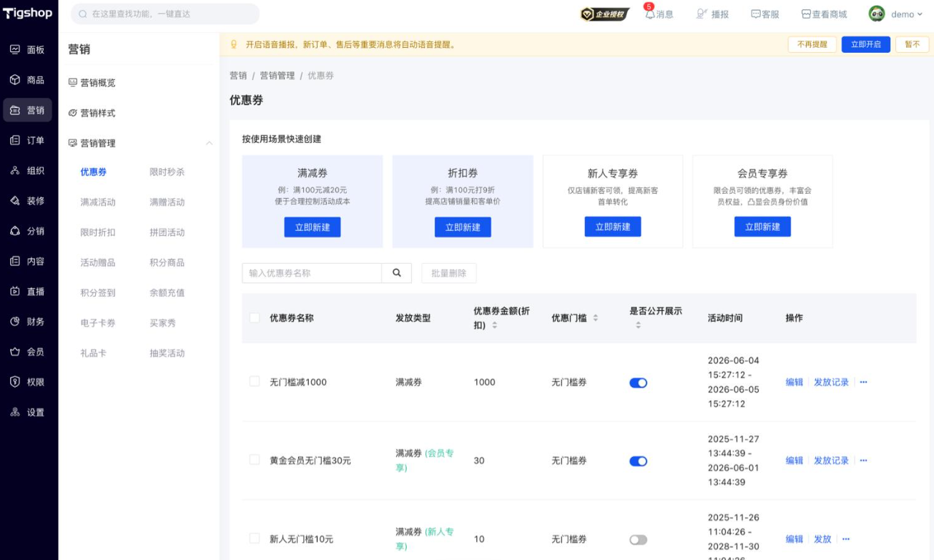Focus the 输入优惠券名称 search field
Image resolution: width=934 pixels, height=560 pixels.
(x=312, y=272)
